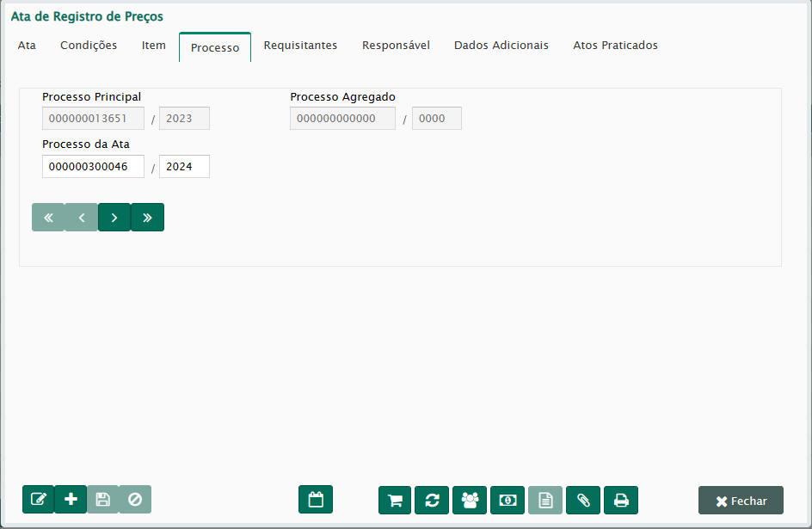This screenshot has width=812, height=529.
Task: Switch to the Responsável tab
Action: (x=396, y=46)
